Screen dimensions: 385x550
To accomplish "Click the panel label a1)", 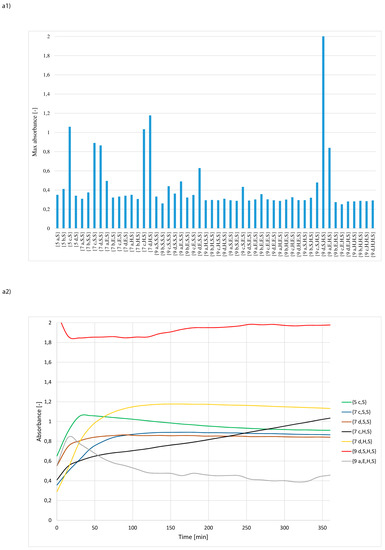I will click(6, 5).
